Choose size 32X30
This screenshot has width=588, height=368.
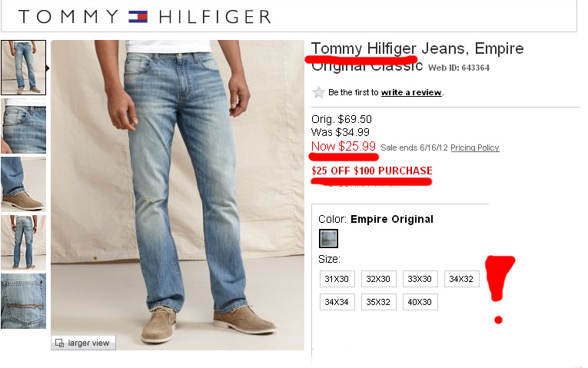click(379, 279)
